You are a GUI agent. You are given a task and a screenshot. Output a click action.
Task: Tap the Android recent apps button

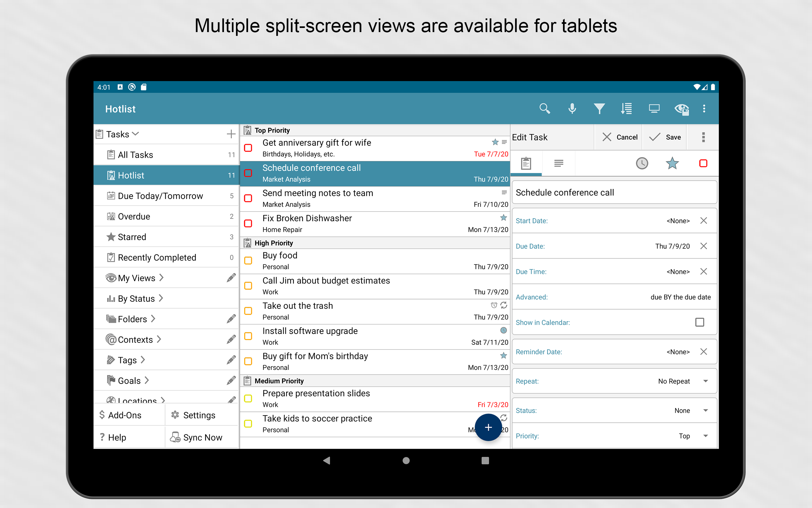point(485,460)
